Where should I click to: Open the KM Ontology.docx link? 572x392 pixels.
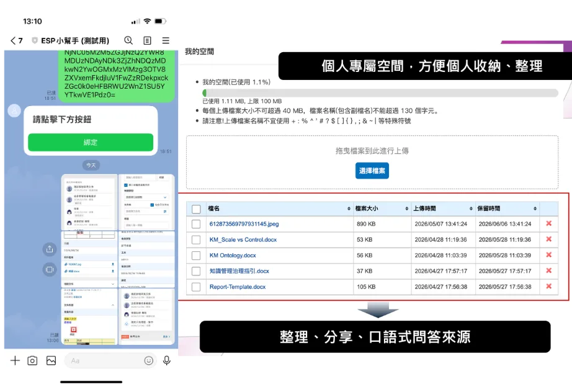233,256
